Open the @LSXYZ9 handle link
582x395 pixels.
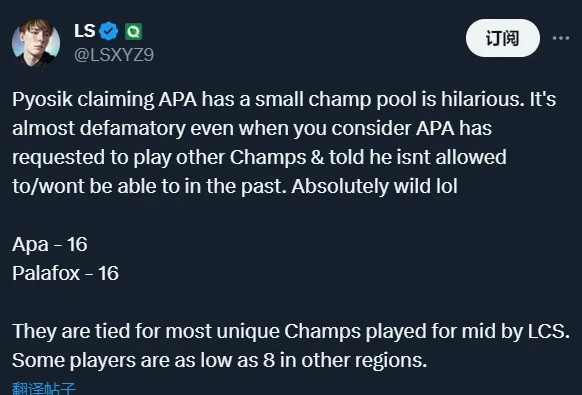[x=114, y=55]
